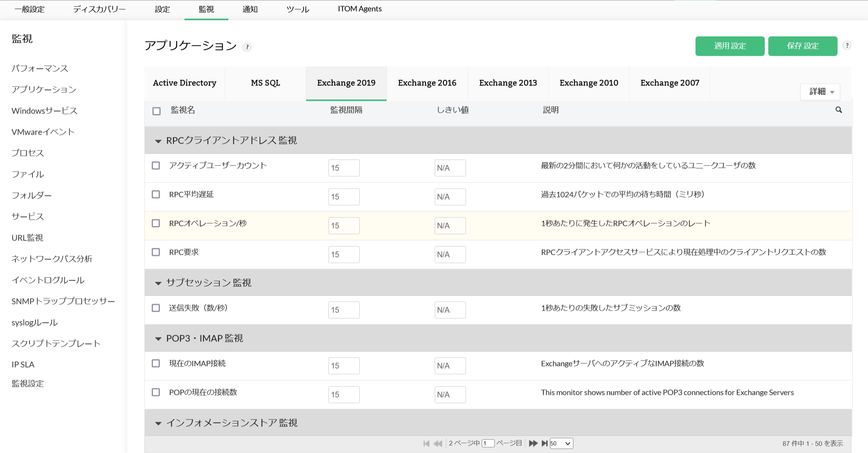This screenshot has width=868, height=453.
Task: Switch to the Exchange 2016 tab
Action: (427, 83)
